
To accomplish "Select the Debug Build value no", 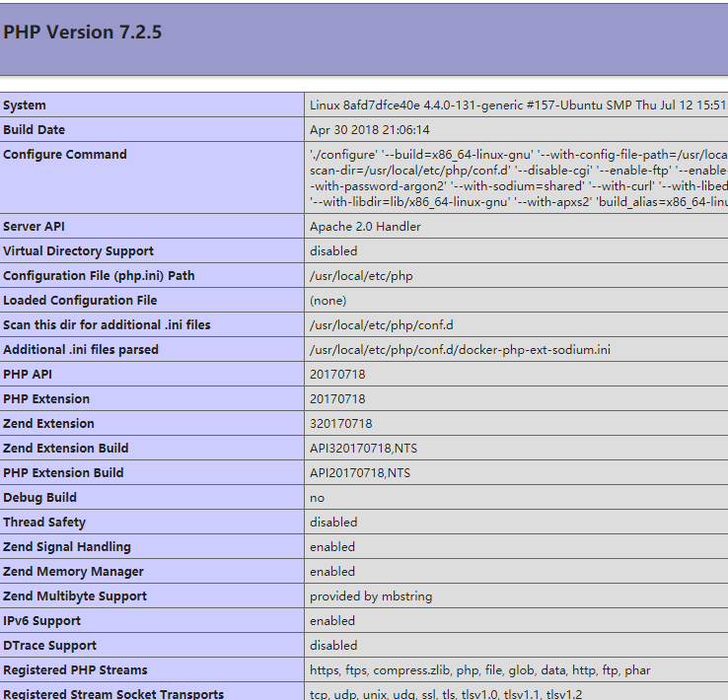I will pos(317,498).
